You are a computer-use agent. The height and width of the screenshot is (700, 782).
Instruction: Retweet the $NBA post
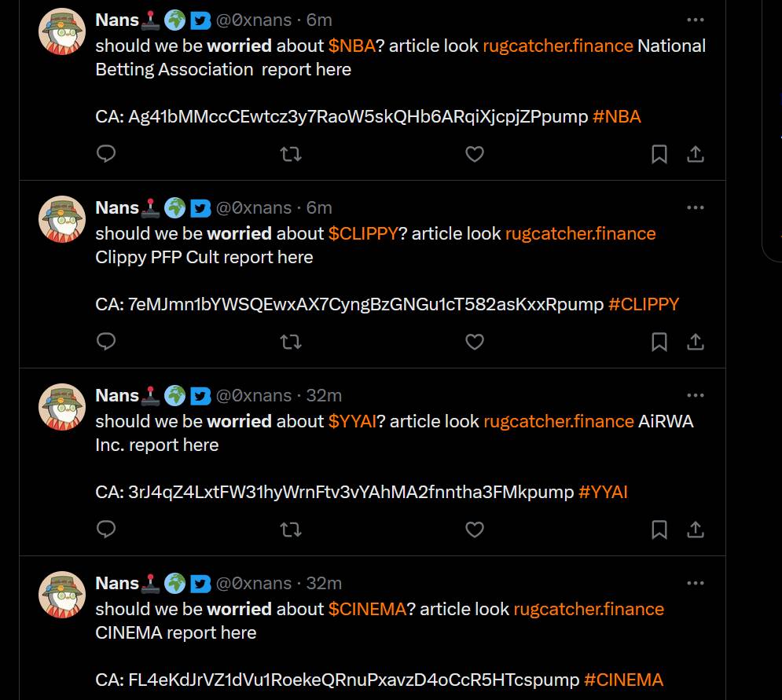(291, 154)
